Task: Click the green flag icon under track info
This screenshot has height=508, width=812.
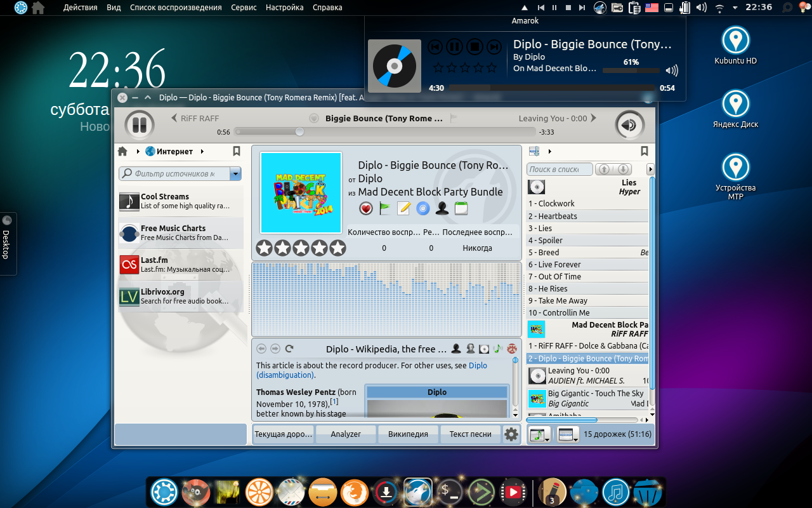Action: [x=385, y=208]
